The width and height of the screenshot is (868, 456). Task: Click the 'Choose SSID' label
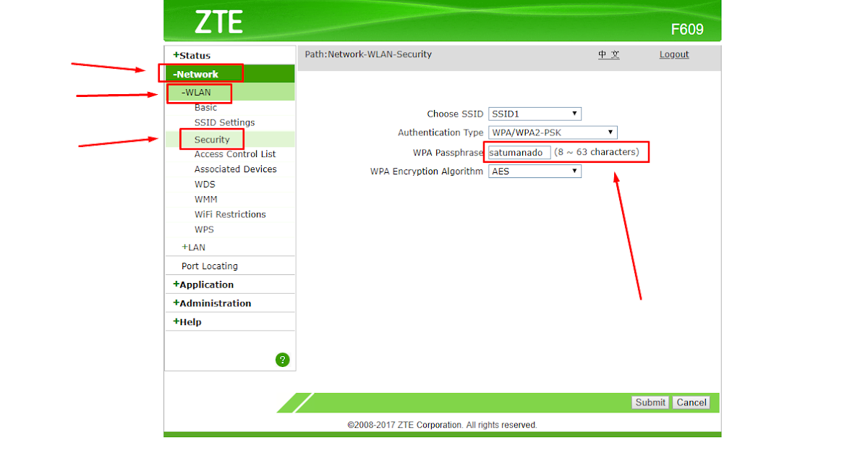(455, 114)
